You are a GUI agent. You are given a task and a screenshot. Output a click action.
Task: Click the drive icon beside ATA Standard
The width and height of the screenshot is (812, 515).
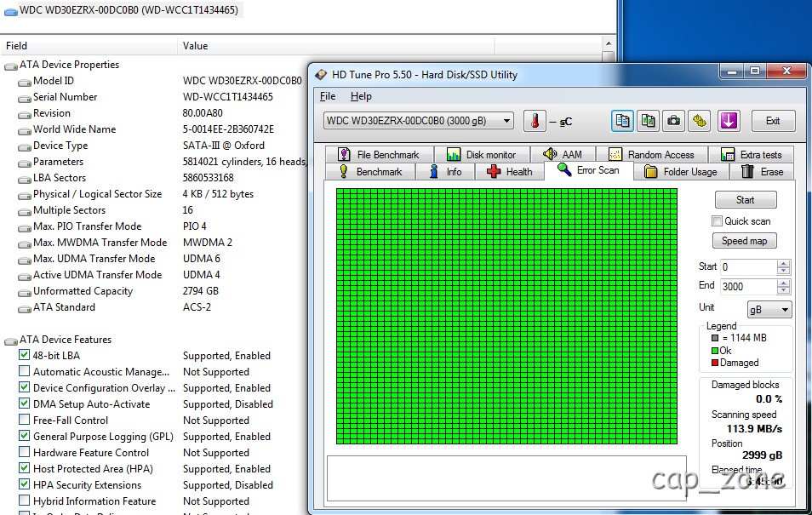(x=24, y=308)
